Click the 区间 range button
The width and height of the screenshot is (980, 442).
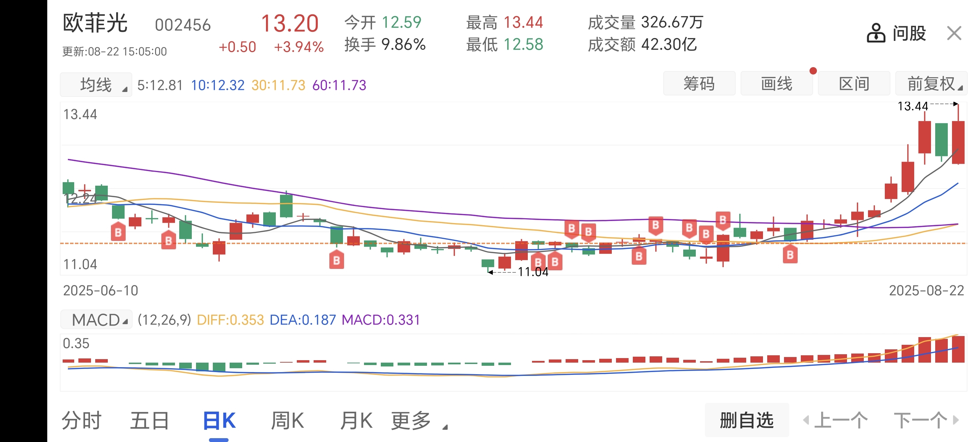point(854,83)
